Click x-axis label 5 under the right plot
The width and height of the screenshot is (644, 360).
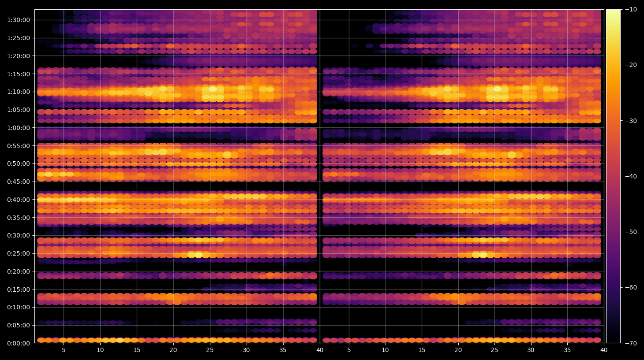tap(349, 350)
